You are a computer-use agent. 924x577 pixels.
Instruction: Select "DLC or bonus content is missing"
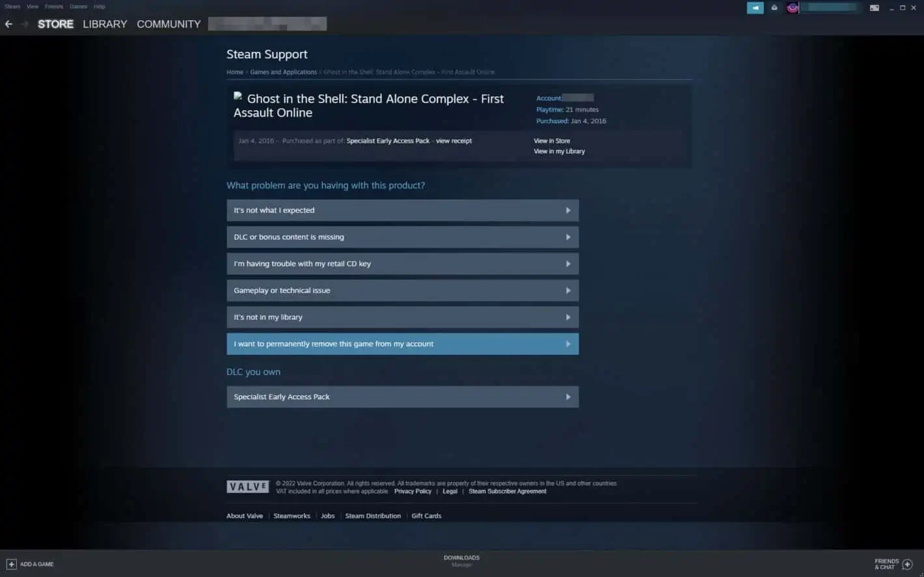tap(402, 237)
